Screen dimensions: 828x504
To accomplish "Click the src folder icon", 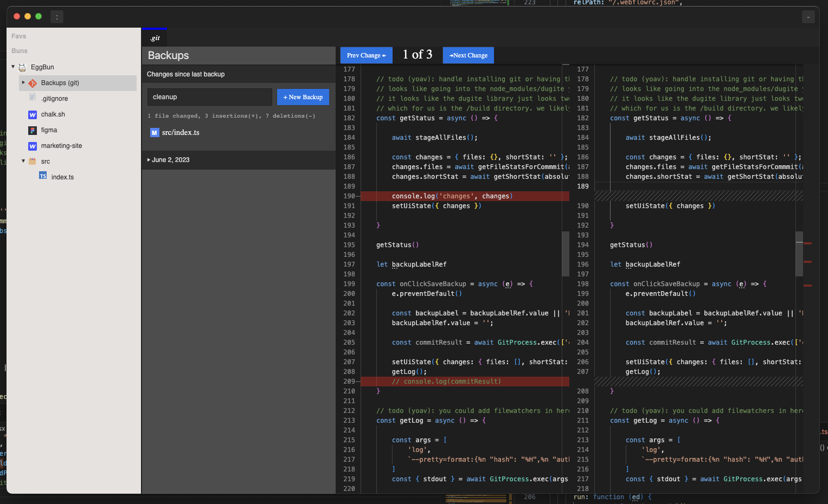I will pos(33,161).
